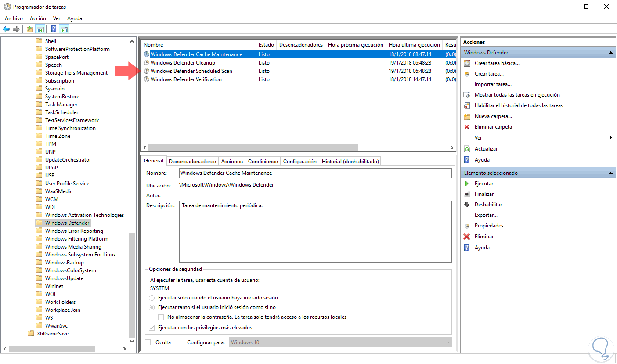Click Importar tarea... in the Acciones pane

[493, 84]
